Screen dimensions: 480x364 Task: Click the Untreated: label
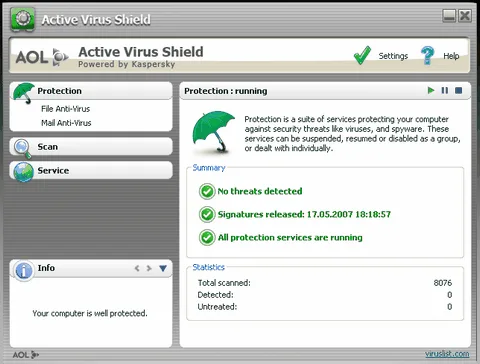click(x=217, y=307)
